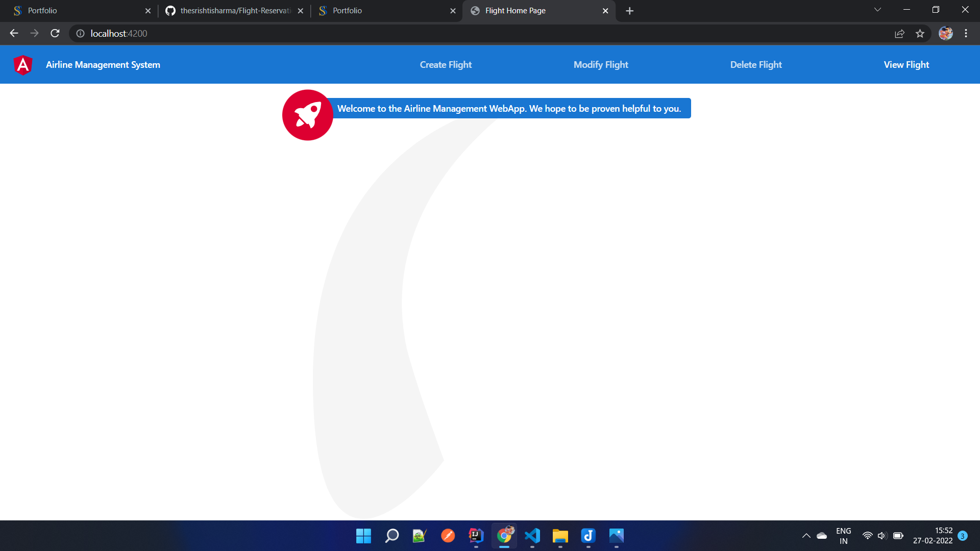Open View Flight page
The height and width of the screenshot is (551, 980).
pos(906,64)
